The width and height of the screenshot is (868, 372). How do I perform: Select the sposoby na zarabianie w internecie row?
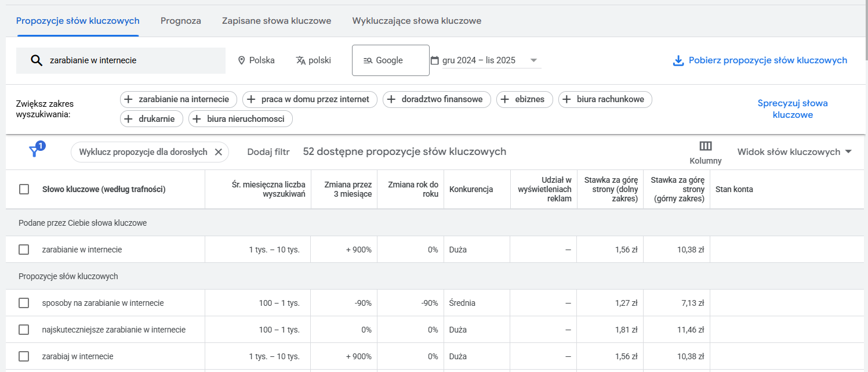(23, 302)
